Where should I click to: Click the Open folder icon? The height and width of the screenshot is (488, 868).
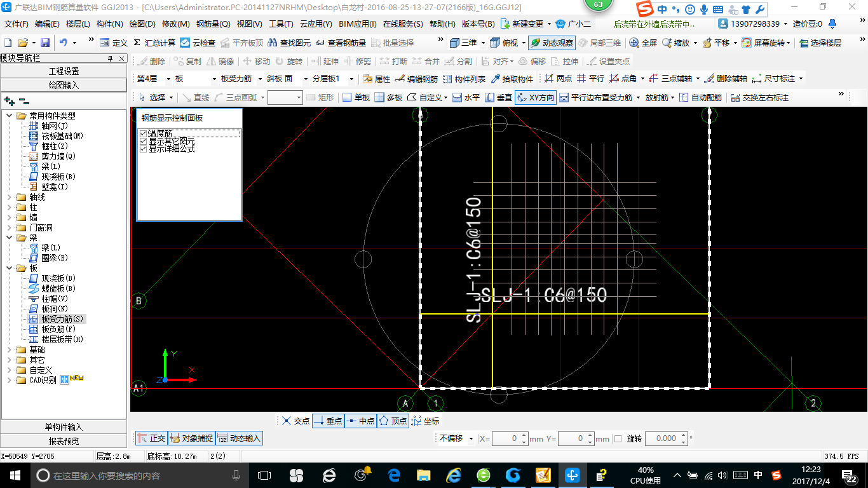(x=22, y=43)
